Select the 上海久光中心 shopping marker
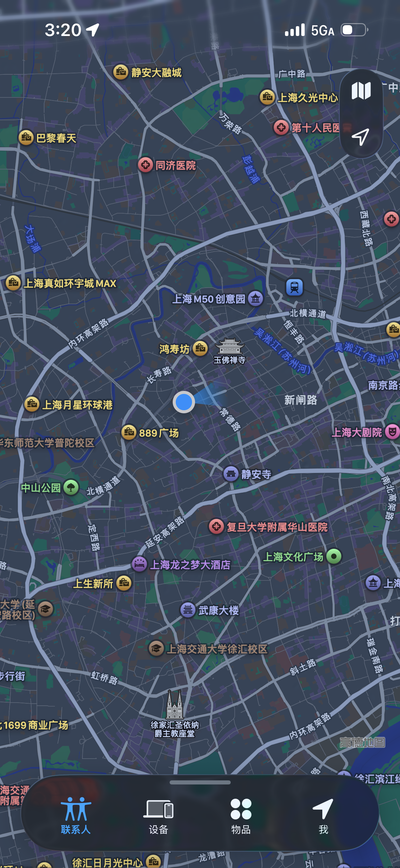The width and height of the screenshot is (400, 868). point(267,97)
